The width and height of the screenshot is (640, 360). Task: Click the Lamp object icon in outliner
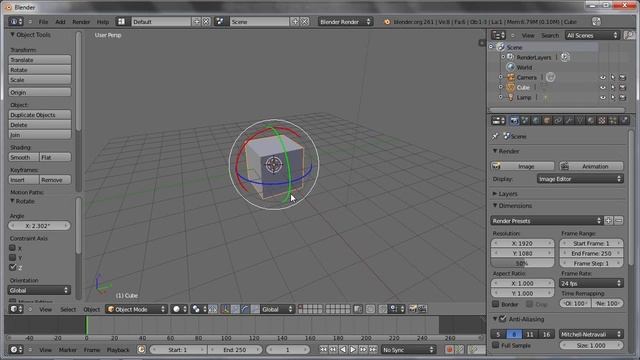coord(511,97)
